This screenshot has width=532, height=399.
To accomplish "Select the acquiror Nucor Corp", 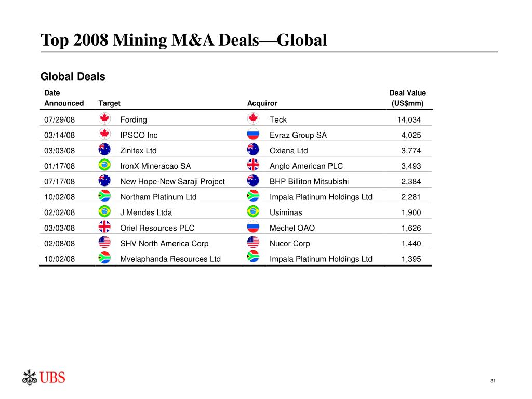I will [x=290, y=244].
